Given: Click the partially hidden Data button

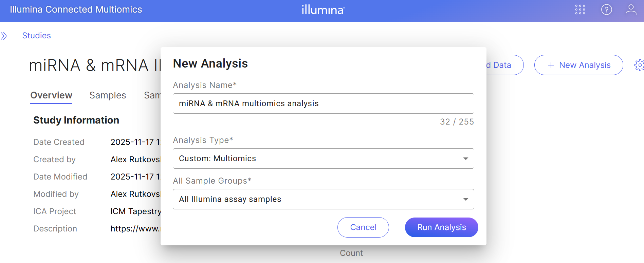Looking at the screenshot, I should pos(504,65).
